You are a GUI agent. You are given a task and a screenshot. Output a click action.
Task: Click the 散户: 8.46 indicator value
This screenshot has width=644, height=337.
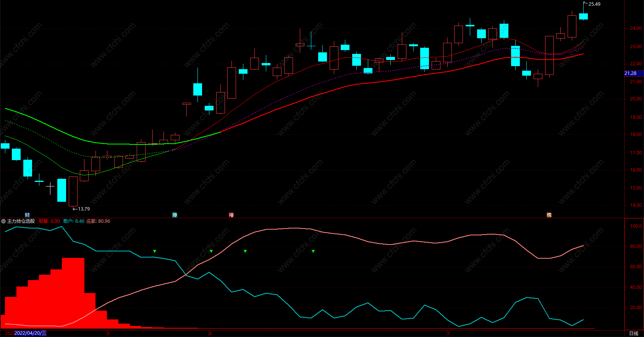coord(74,221)
